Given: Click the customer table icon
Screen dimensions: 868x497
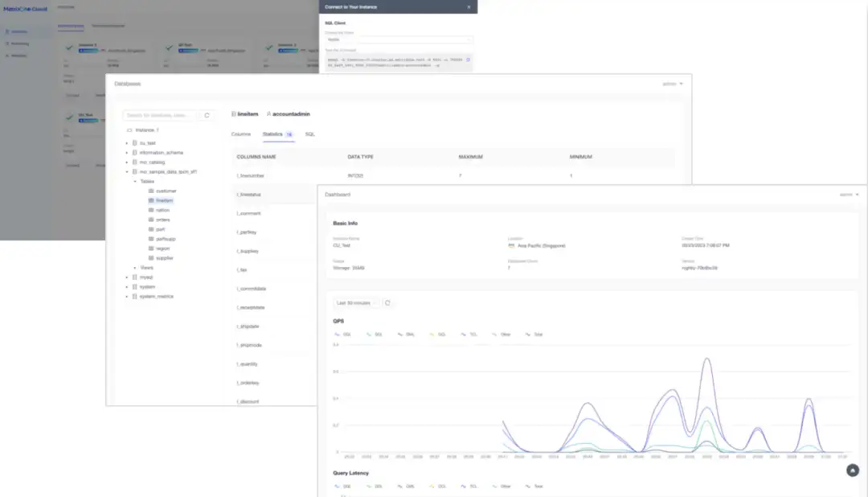Looking at the screenshot, I should (151, 191).
